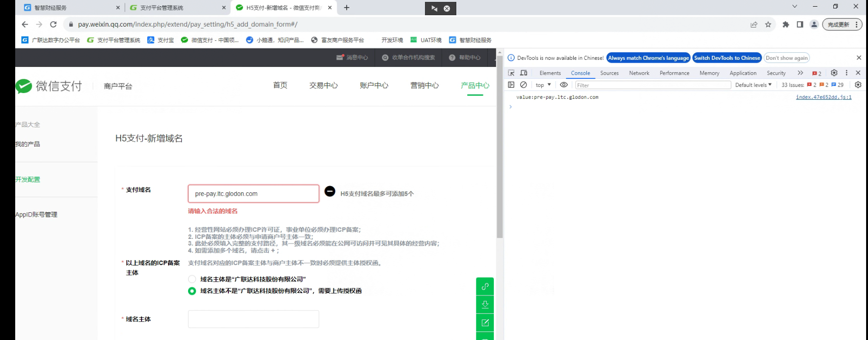
Task: Open the top JavaScript context dropdown
Action: click(543, 85)
